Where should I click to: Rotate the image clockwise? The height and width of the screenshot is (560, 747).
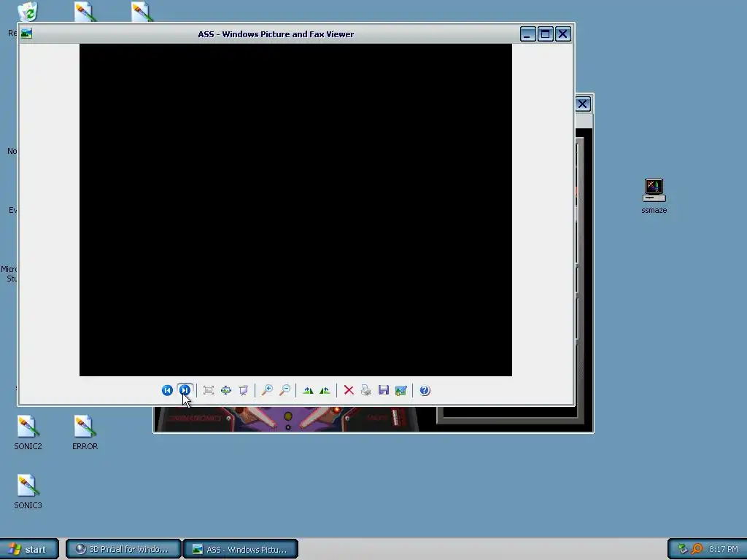(308, 391)
